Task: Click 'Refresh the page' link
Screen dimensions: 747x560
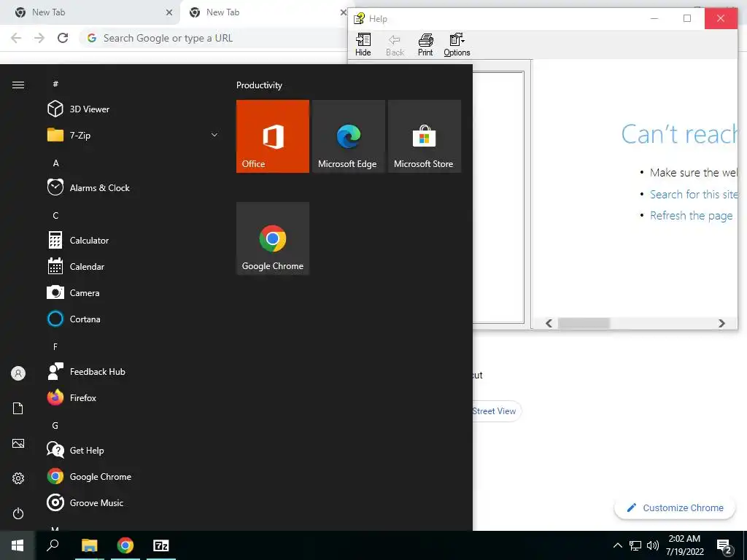Action: click(692, 216)
